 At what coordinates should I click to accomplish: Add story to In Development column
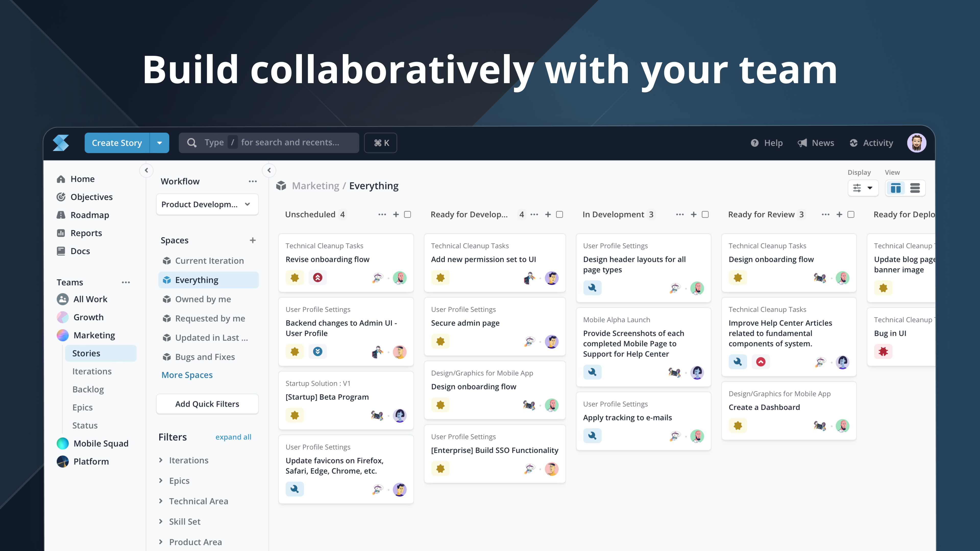694,215
